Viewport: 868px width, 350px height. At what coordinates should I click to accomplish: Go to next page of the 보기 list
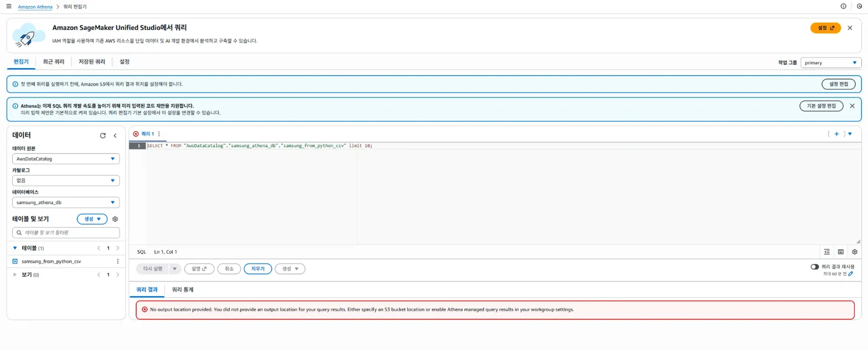(117, 275)
